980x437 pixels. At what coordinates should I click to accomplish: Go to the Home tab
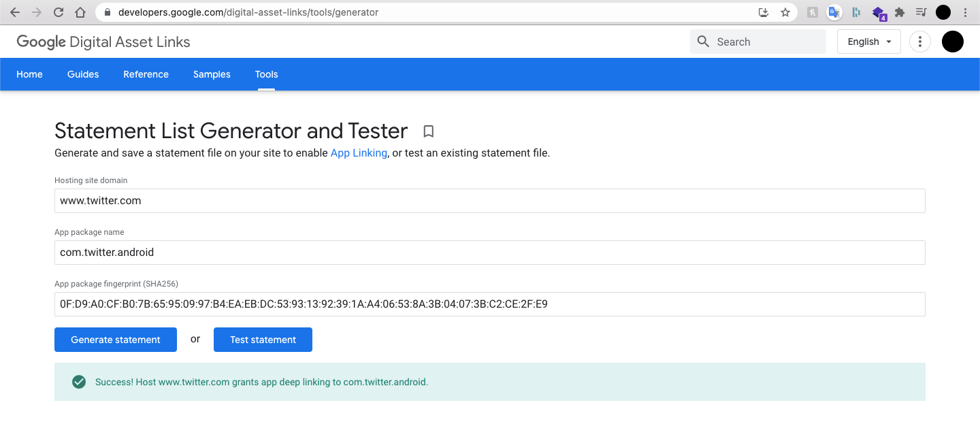point(29,74)
